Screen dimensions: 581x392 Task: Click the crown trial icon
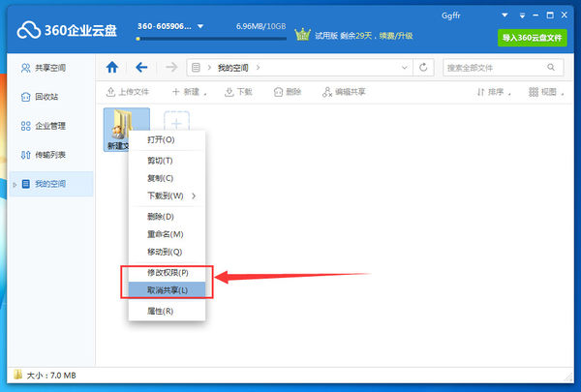(302, 35)
